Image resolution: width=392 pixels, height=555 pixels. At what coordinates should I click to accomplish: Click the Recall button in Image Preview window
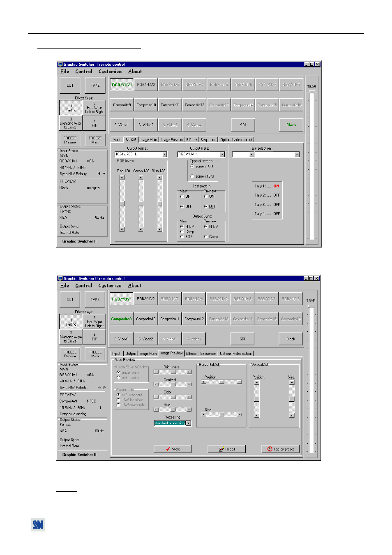point(227,449)
